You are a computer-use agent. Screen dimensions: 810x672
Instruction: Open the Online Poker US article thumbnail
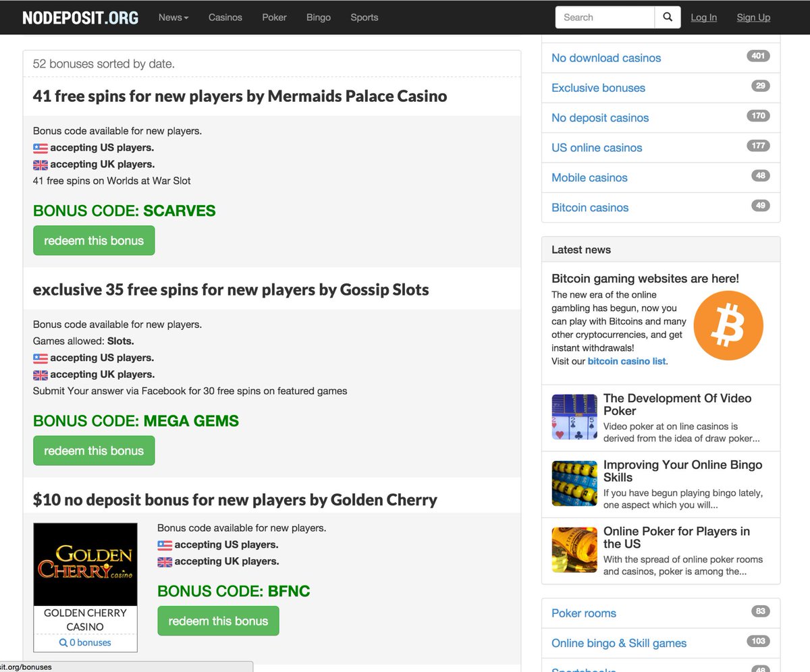click(x=574, y=550)
